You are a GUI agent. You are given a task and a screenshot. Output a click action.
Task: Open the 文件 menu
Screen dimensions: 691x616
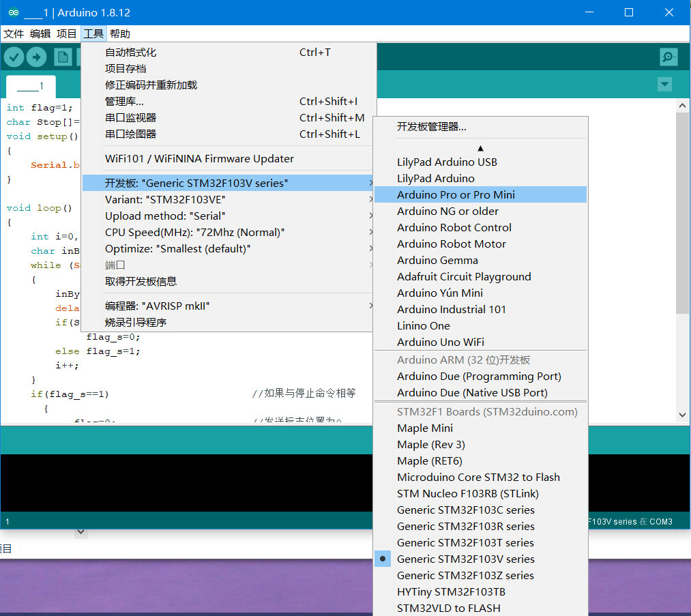14,34
